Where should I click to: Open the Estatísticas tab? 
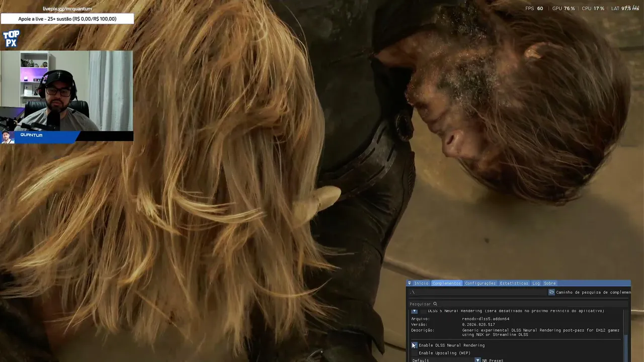click(x=514, y=283)
